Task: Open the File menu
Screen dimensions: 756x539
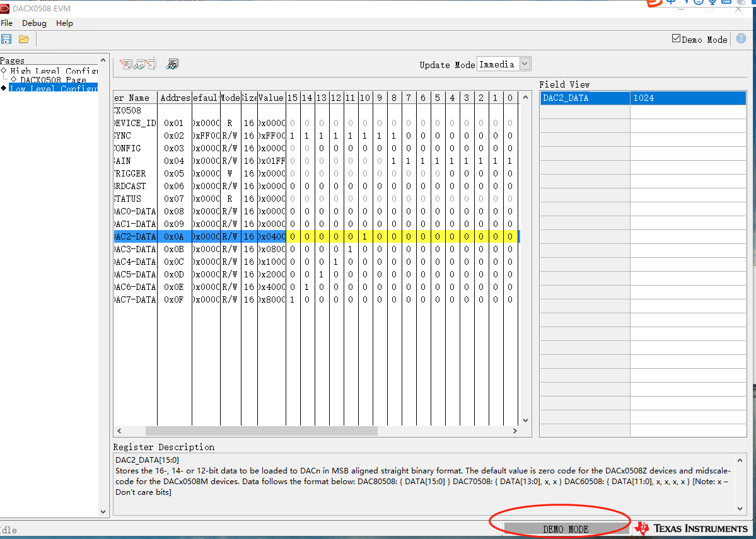Action: [7, 23]
